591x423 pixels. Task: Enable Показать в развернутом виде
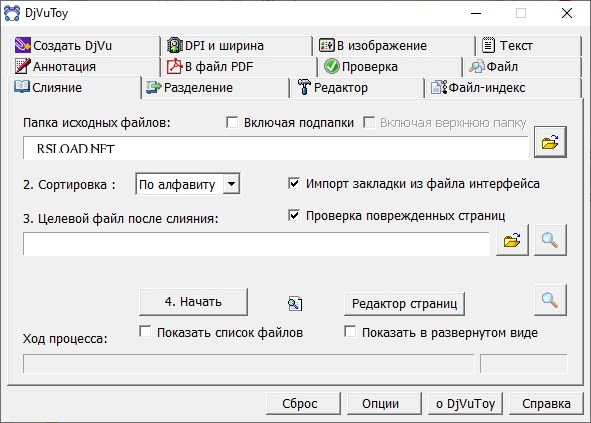tap(350, 332)
